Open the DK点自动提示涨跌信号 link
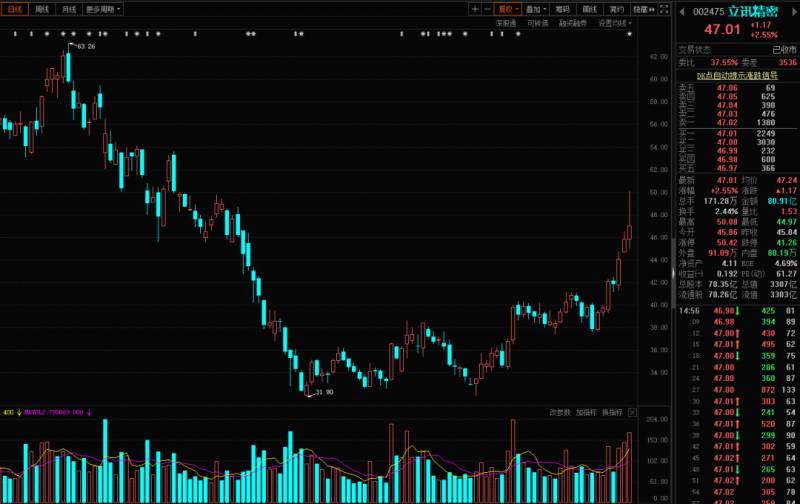 click(x=738, y=75)
